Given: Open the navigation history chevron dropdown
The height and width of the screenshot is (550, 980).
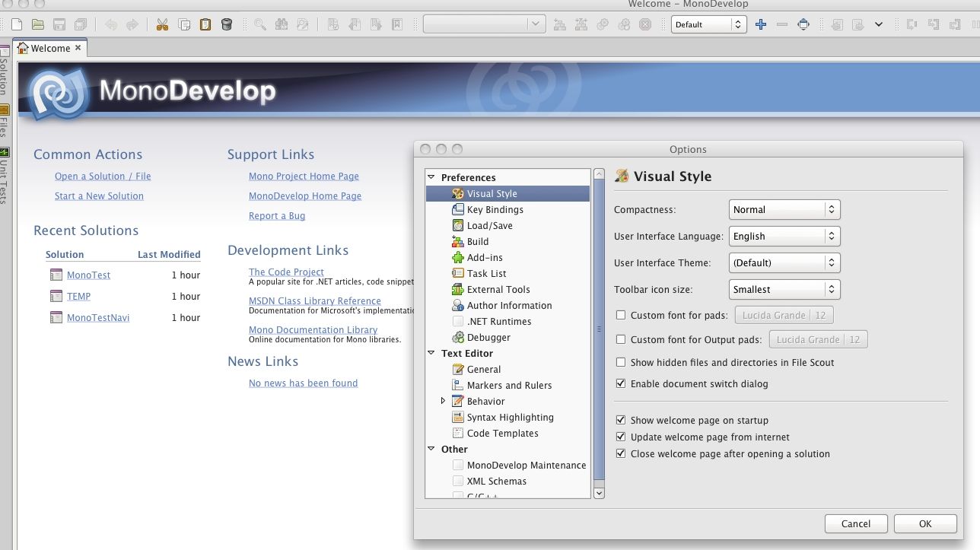Looking at the screenshot, I should (879, 24).
